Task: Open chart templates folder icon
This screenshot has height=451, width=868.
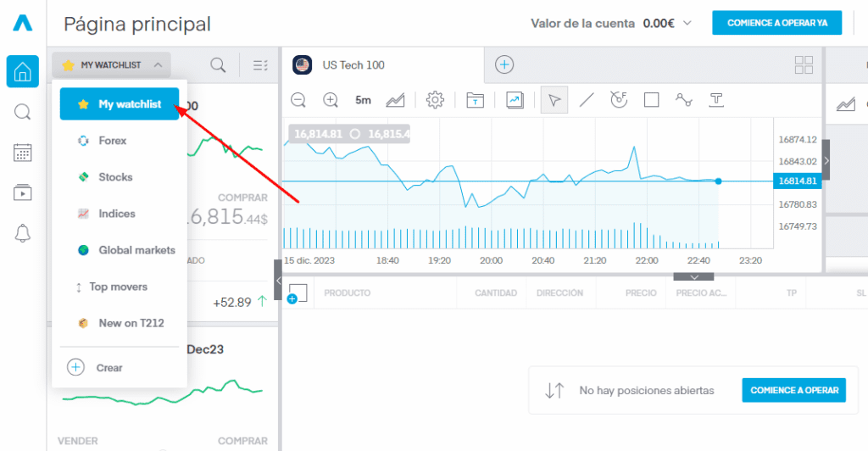Action: tap(475, 100)
